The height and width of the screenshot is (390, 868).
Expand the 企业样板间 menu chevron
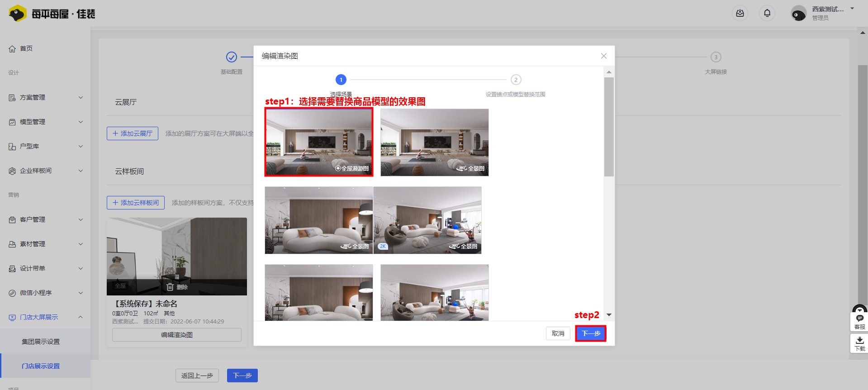pos(81,171)
